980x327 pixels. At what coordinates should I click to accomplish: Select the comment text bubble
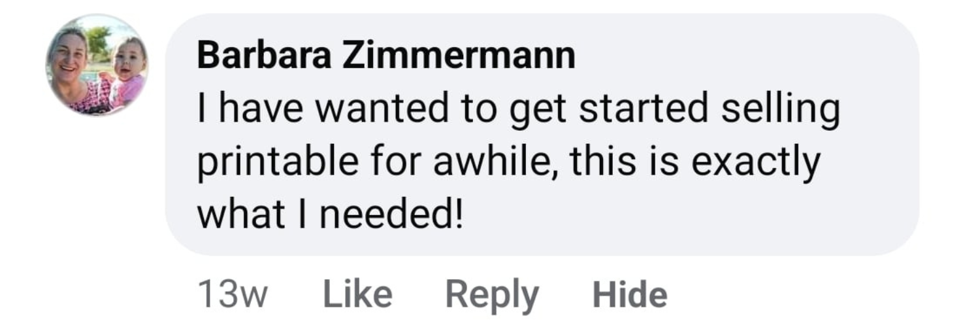541,163
